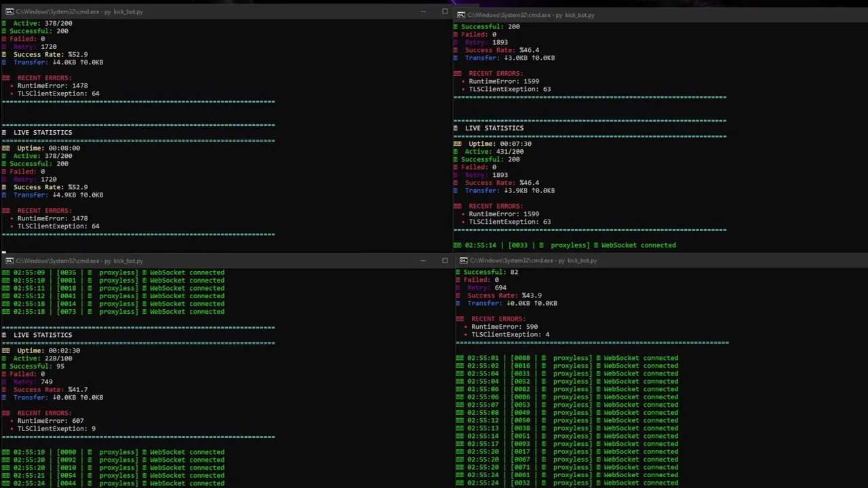This screenshot has width=868, height=488.
Task: Click the log line for bot [0049]
Action: [567, 413]
